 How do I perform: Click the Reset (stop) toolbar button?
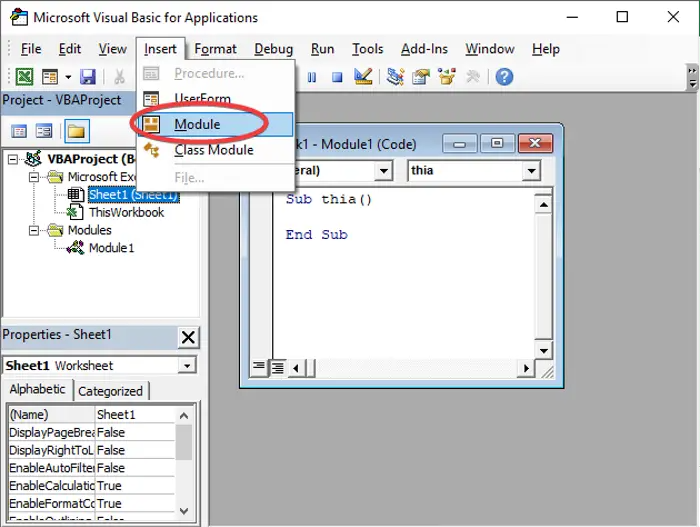click(x=337, y=77)
